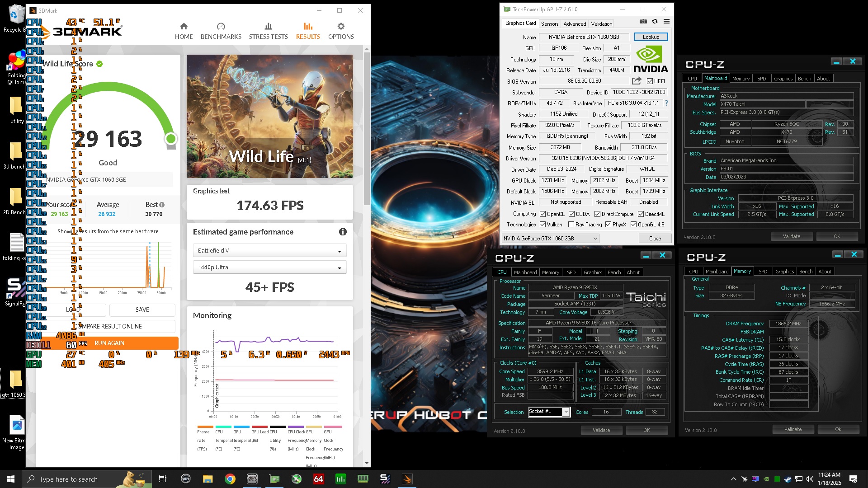The height and width of the screenshot is (488, 868).
Task: Open the 3DMark Home icon
Action: click(x=184, y=26)
